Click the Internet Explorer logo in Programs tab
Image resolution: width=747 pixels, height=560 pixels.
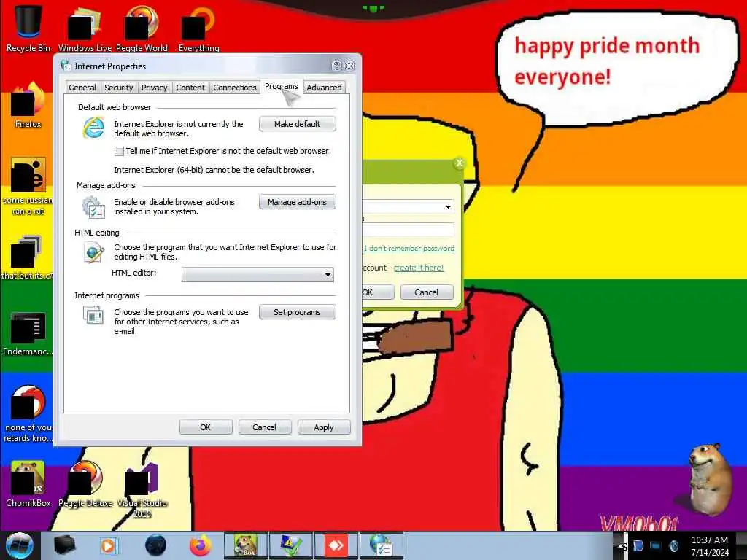[x=93, y=127]
